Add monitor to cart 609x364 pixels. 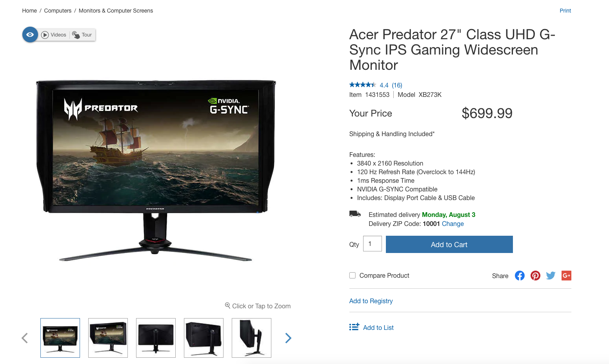(449, 244)
